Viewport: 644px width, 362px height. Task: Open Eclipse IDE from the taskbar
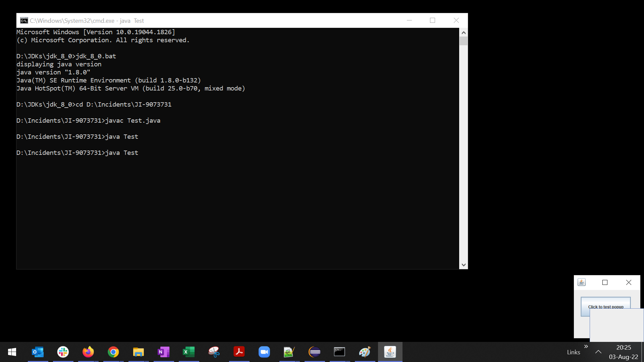click(x=314, y=352)
